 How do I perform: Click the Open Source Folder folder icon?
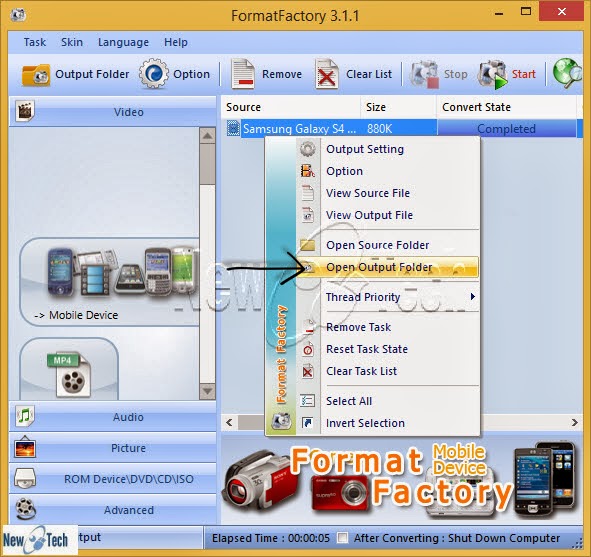pos(308,245)
